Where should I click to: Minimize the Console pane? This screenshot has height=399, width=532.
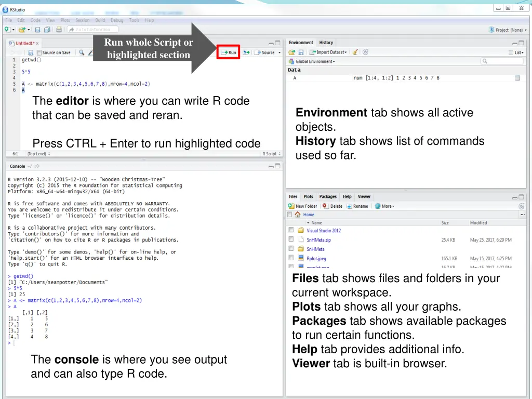pos(271,167)
